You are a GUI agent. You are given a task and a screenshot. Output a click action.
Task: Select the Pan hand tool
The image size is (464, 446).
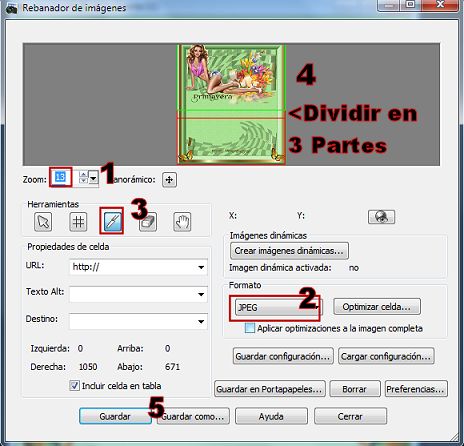pyautogui.click(x=182, y=222)
